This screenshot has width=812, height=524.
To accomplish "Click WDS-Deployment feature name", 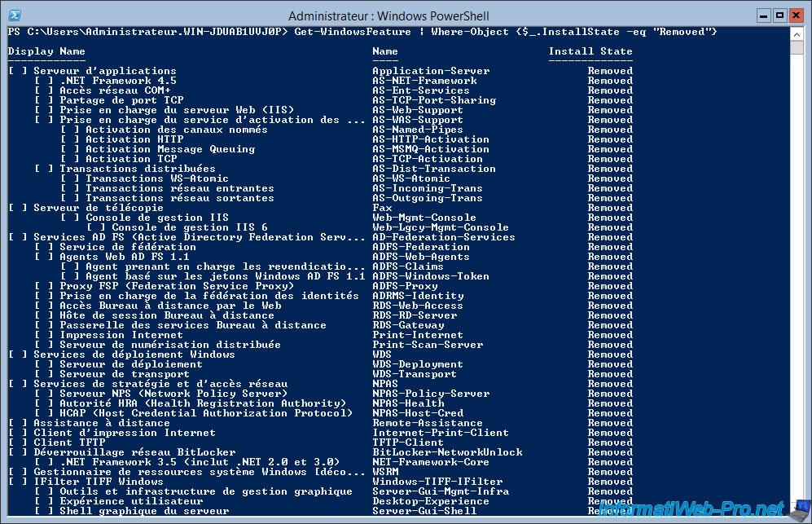I will coord(418,365).
